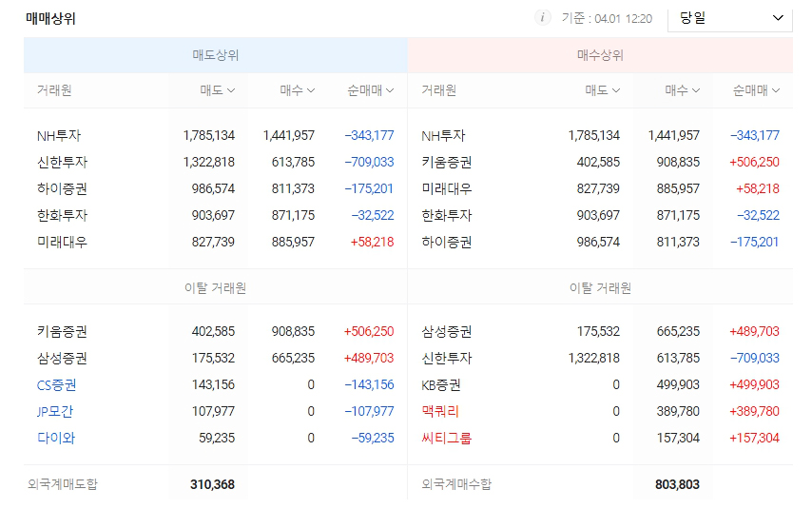Select 키움증권 in 매도상위 이탈 거래원 list
812x509 pixels.
coord(62,332)
